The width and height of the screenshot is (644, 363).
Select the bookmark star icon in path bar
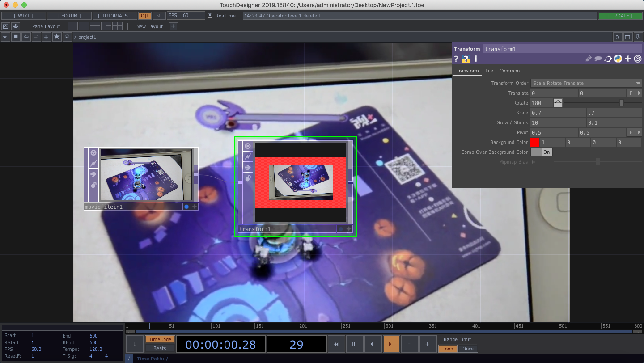(57, 37)
